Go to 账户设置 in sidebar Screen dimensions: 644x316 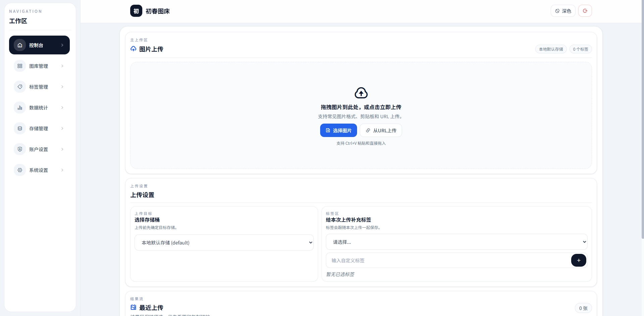(39, 149)
